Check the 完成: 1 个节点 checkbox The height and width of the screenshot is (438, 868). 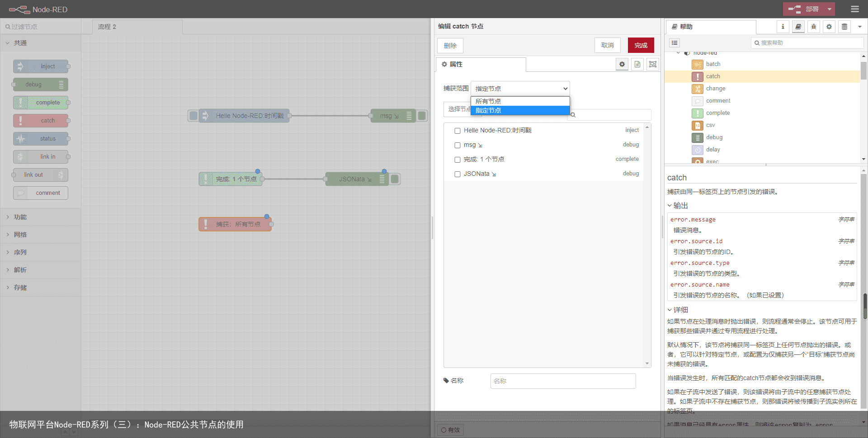(x=458, y=160)
